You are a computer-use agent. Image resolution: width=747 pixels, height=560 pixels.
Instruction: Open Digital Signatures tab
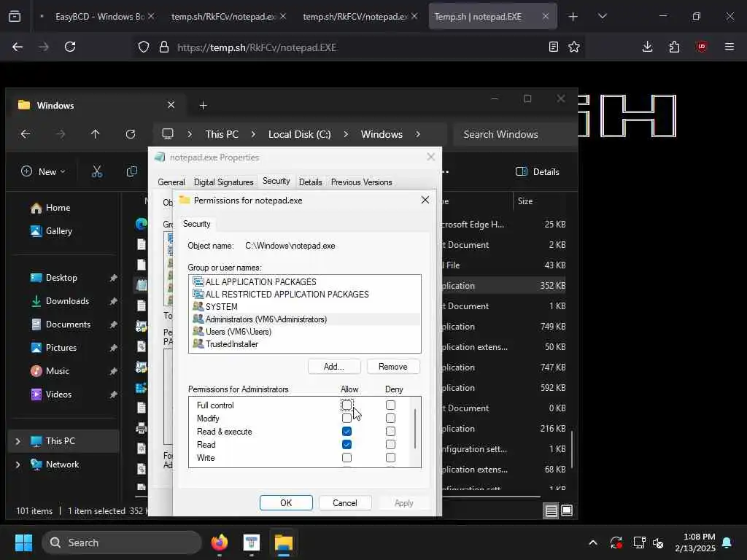[223, 182]
